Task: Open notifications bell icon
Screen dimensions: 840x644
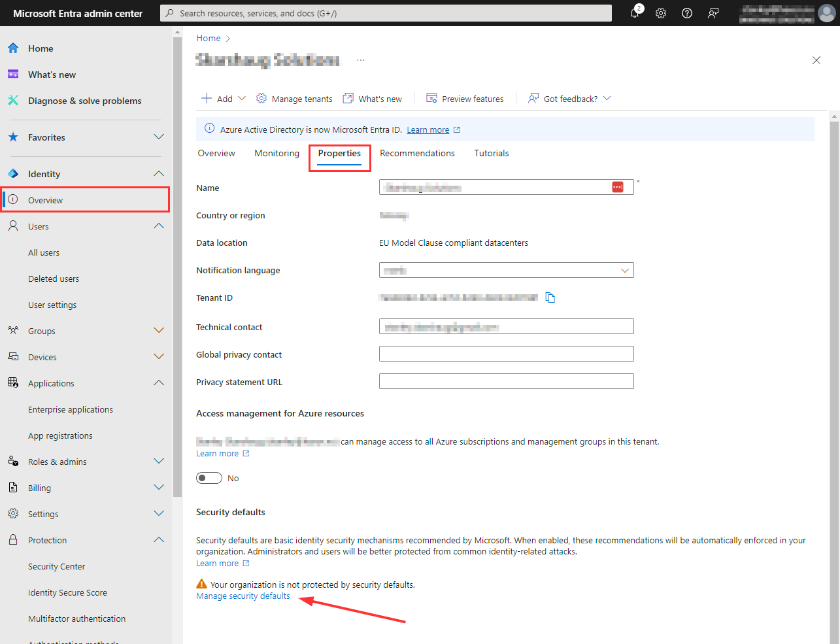Action: [635, 13]
